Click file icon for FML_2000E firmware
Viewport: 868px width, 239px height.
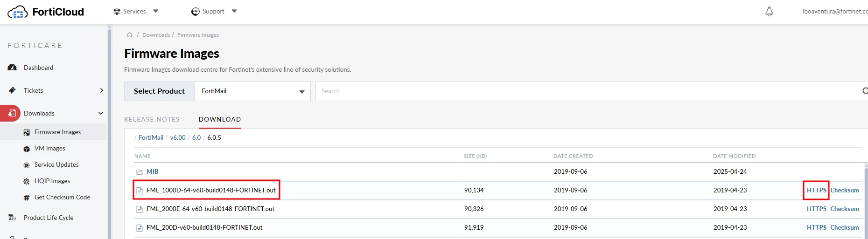tap(139, 209)
